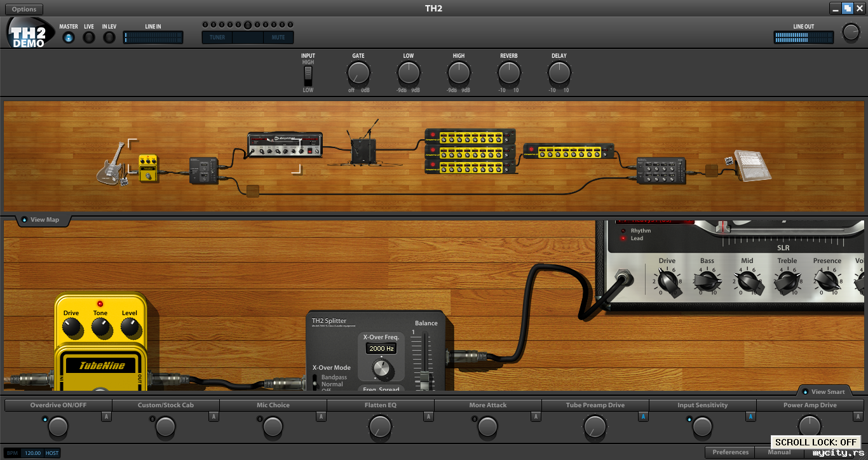This screenshot has height=460, width=868.
Task: Open the Options menu
Action: click(24, 10)
